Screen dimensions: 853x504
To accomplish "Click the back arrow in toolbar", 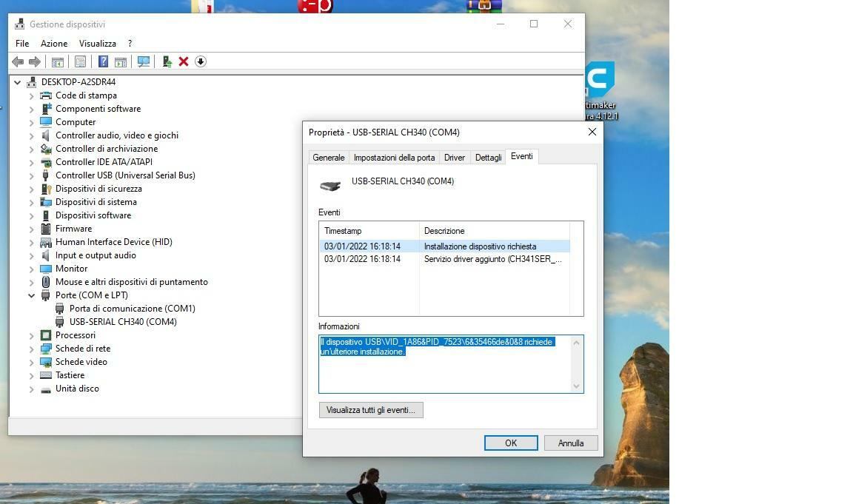I will coord(18,61).
